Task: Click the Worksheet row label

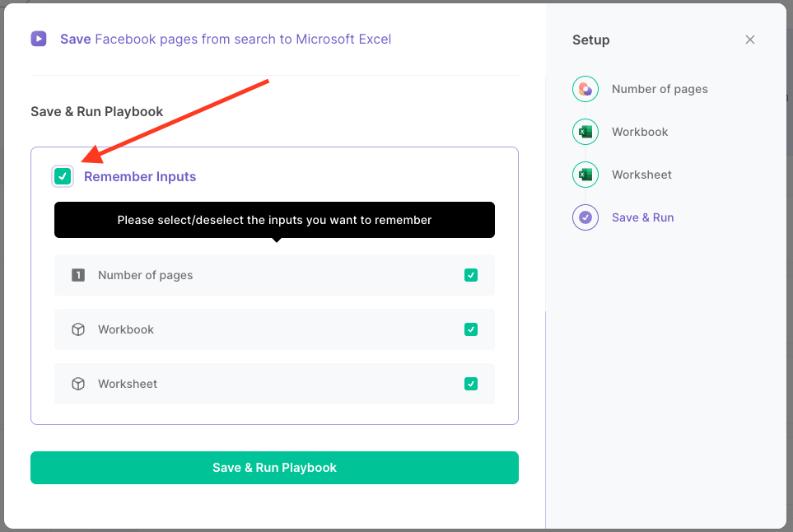Action: (x=128, y=384)
